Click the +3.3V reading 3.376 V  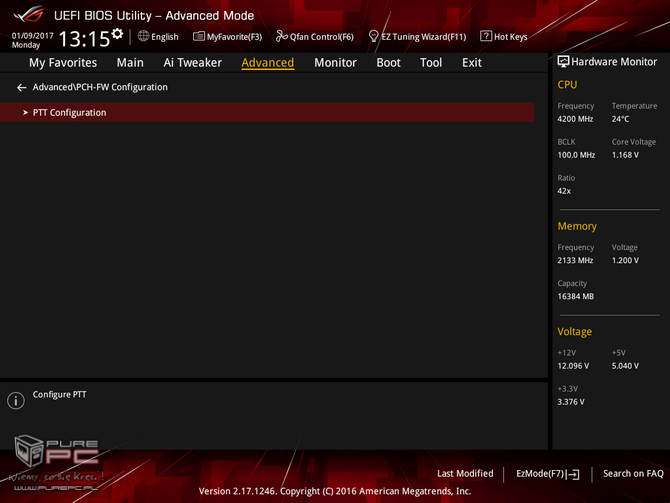[x=571, y=402]
